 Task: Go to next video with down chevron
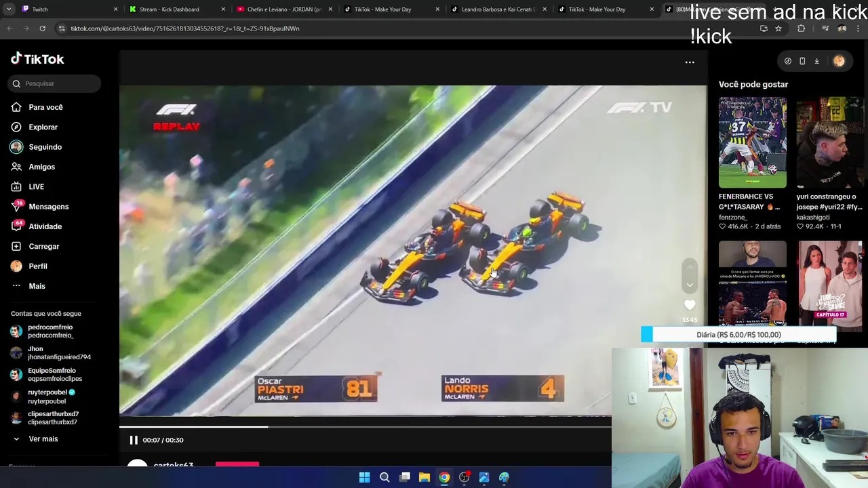tap(690, 285)
